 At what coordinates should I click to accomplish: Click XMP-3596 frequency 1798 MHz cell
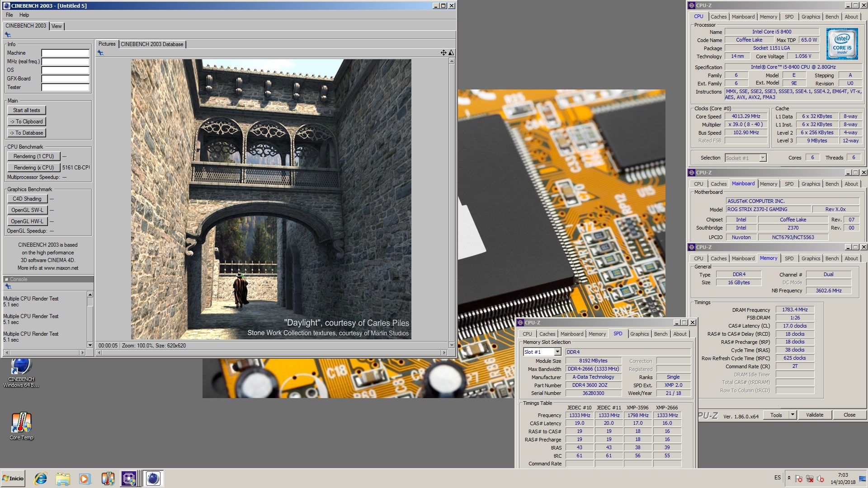click(637, 415)
